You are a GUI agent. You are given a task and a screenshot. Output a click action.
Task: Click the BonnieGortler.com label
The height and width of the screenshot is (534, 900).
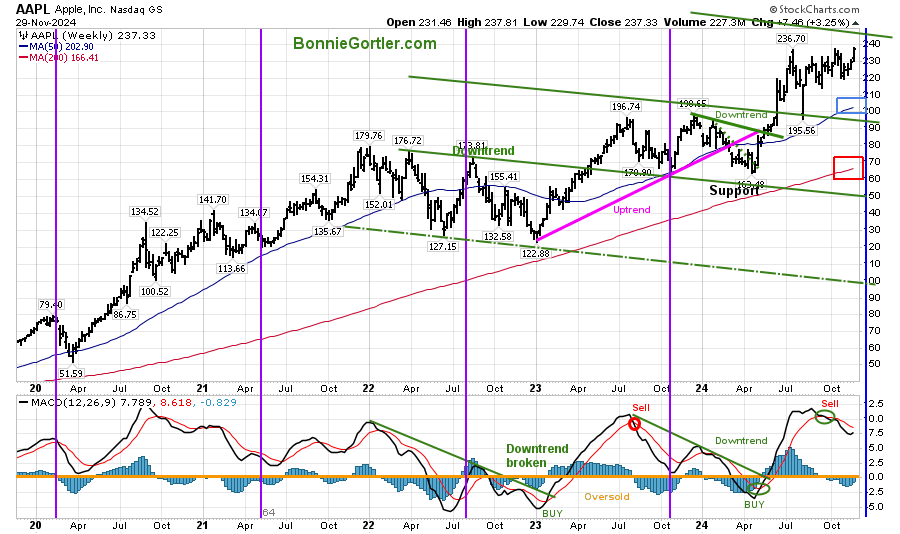(x=364, y=44)
